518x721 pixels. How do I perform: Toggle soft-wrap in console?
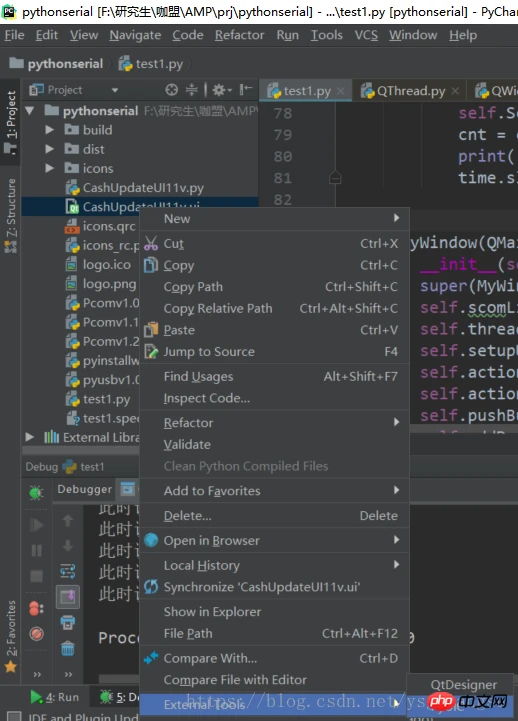(68, 572)
